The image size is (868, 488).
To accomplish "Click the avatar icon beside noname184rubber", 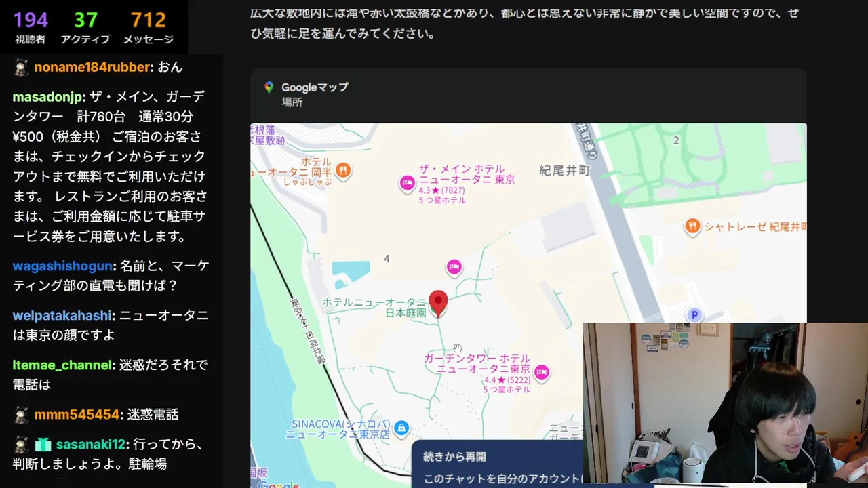I will pos(21,67).
